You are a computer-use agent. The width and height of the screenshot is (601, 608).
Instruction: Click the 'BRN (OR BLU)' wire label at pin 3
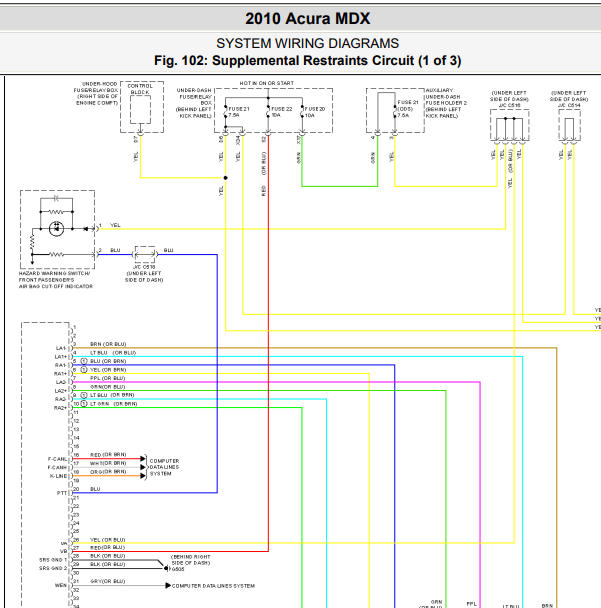tap(108, 344)
